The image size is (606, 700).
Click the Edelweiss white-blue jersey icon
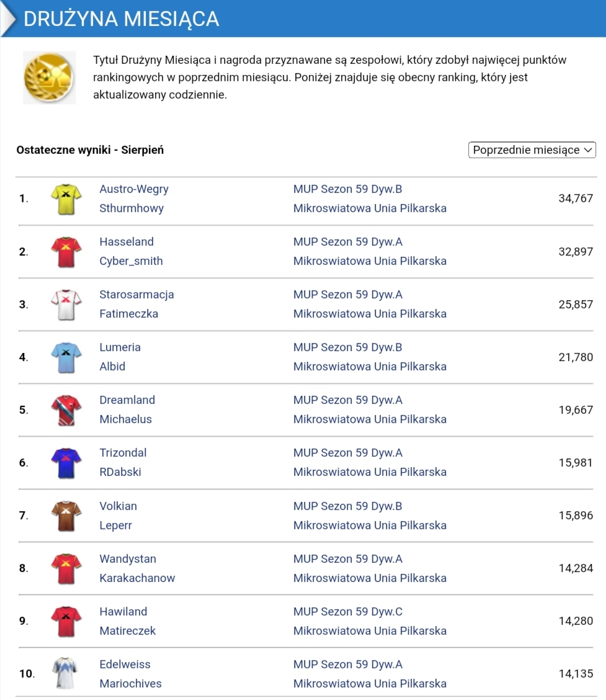tap(66, 674)
